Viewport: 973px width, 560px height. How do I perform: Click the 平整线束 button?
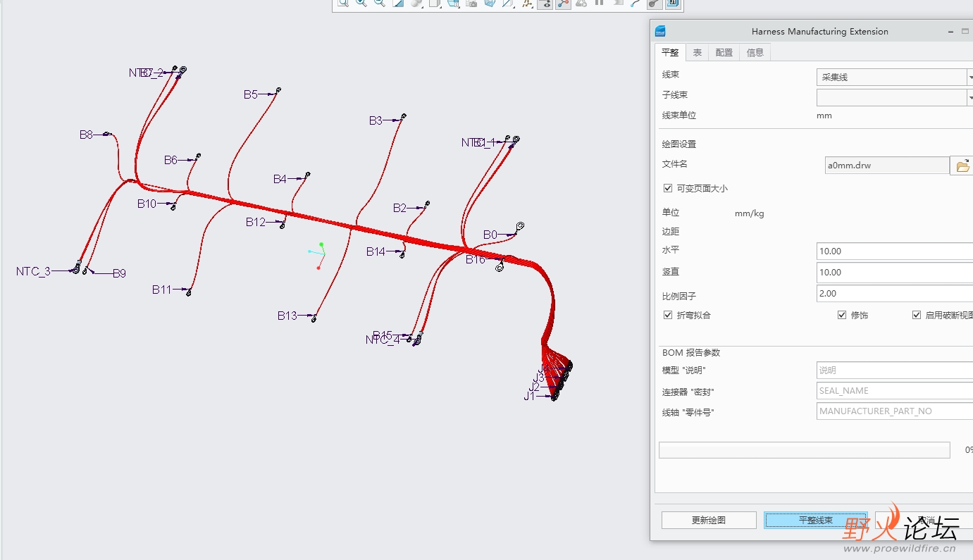tap(816, 520)
